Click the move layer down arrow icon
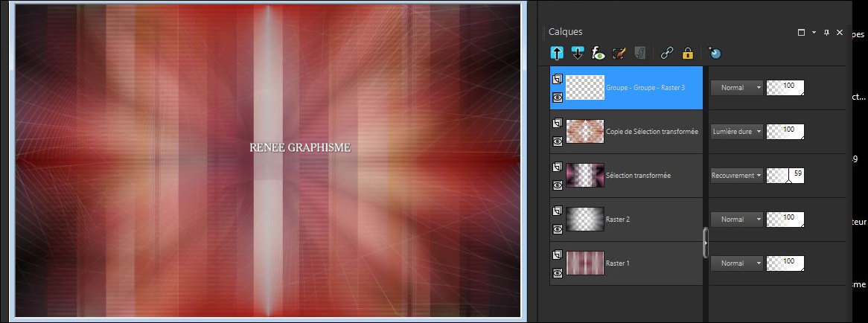Viewport: 868px width, 323px height. (x=578, y=53)
